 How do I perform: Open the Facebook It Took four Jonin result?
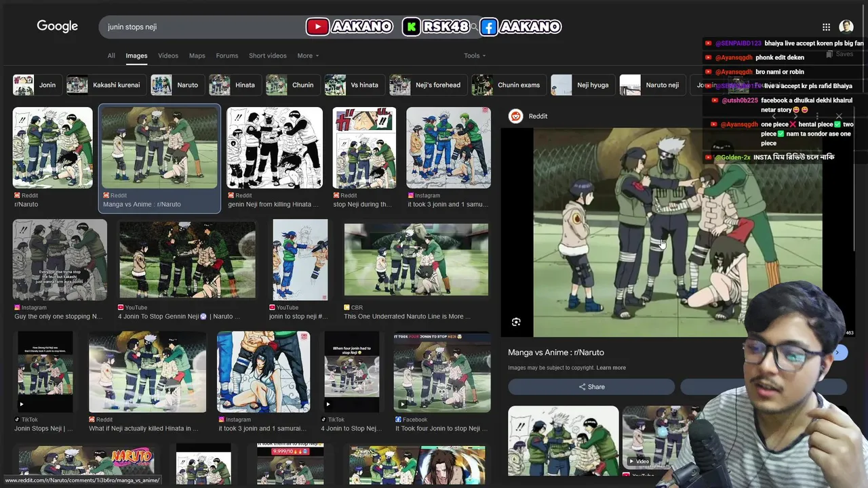[x=441, y=372]
